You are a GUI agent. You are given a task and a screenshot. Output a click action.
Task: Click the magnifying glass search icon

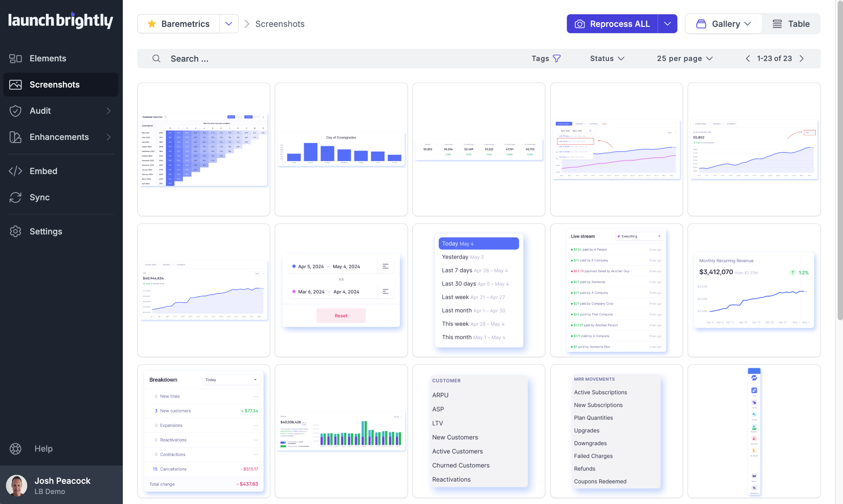156,58
